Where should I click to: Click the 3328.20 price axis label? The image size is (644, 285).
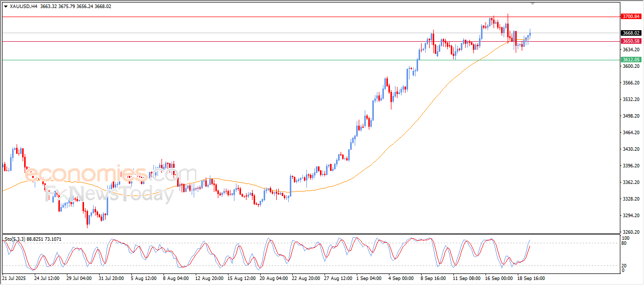point(630,199)
